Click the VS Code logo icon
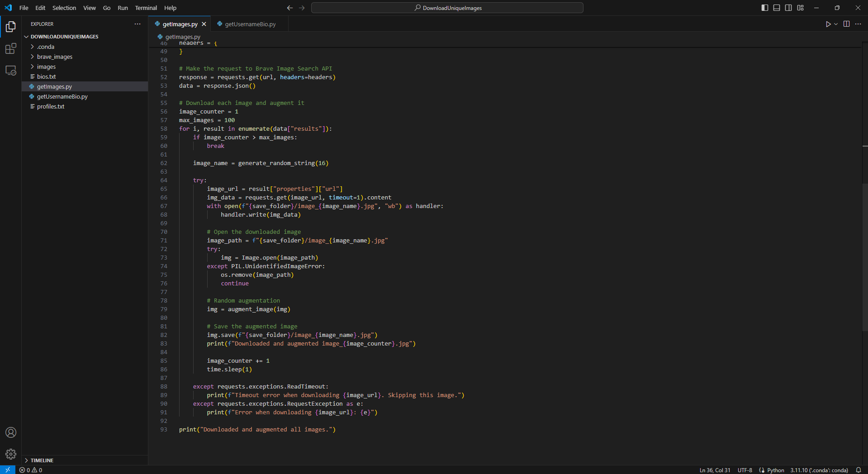 click(8, 8)
